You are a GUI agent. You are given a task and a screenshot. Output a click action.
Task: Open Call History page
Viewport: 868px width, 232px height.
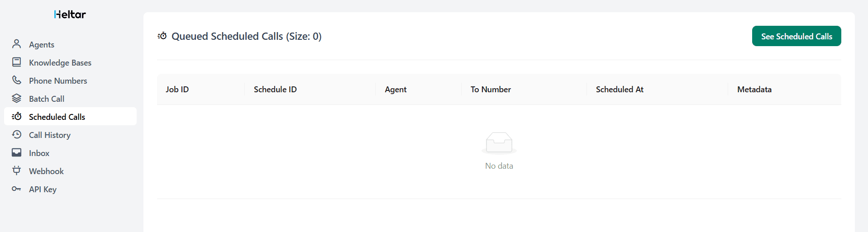(50, 135)
